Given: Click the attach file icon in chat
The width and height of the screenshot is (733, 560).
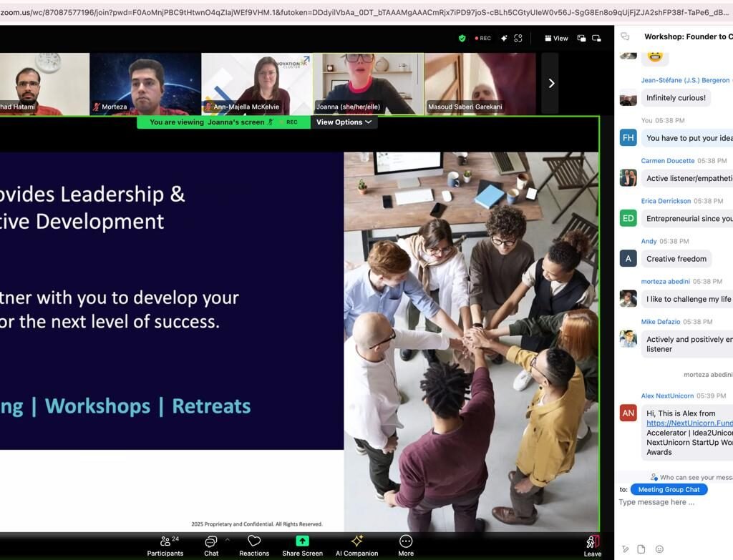Looking at the screenshot, I should point(641,549).
